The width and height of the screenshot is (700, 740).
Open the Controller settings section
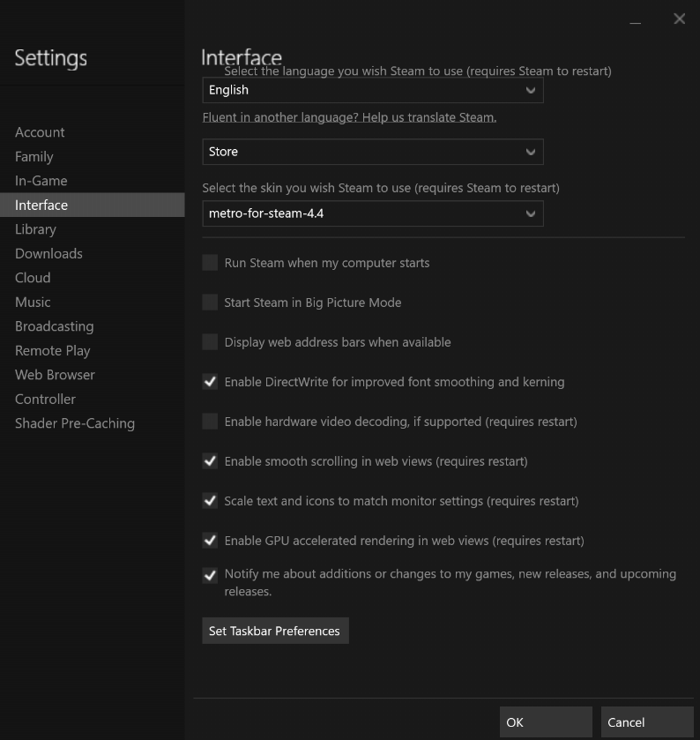tap(45, 399)
